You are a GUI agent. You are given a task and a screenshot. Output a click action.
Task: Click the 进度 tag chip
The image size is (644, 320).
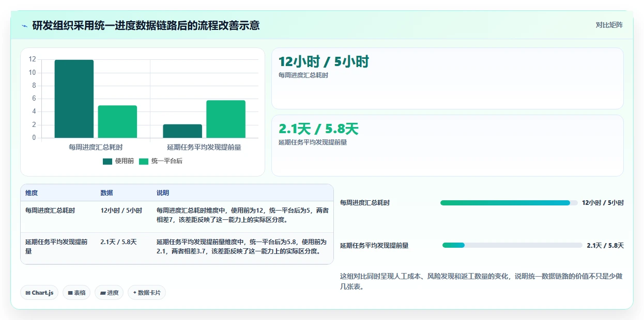coord(109,293)
